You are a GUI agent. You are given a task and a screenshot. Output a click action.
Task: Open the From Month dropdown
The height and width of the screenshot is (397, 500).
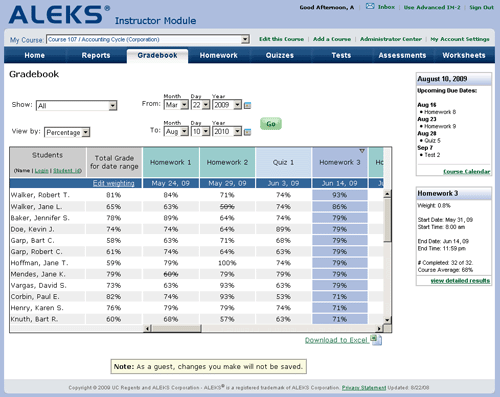[x=176, y=105]
